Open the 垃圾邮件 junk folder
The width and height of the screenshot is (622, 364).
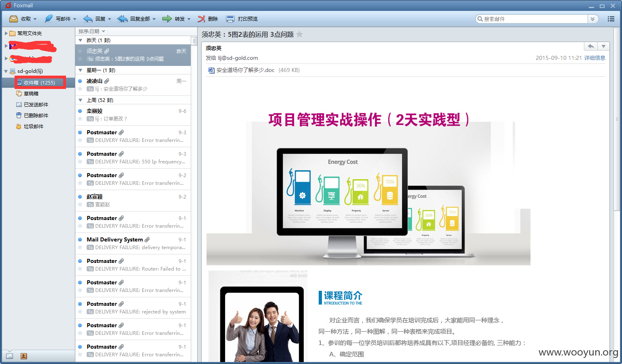pyautogui.click(x=30, y=126)
